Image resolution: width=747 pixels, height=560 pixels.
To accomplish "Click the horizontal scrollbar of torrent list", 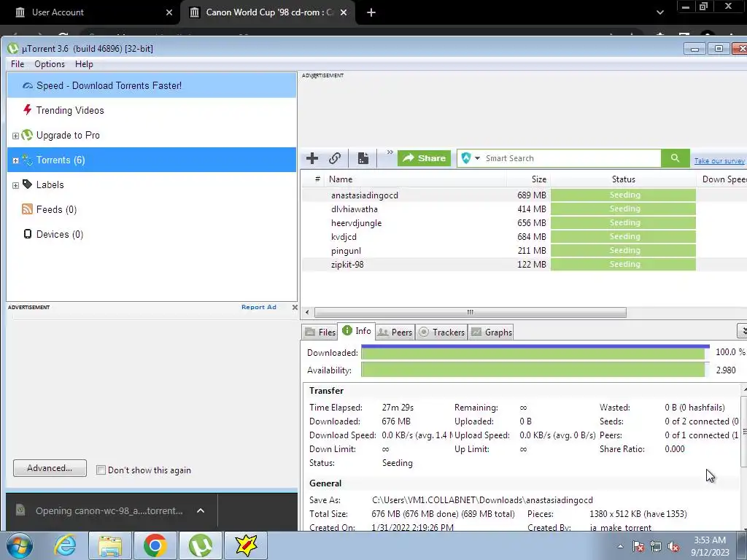I will (471, 312).
